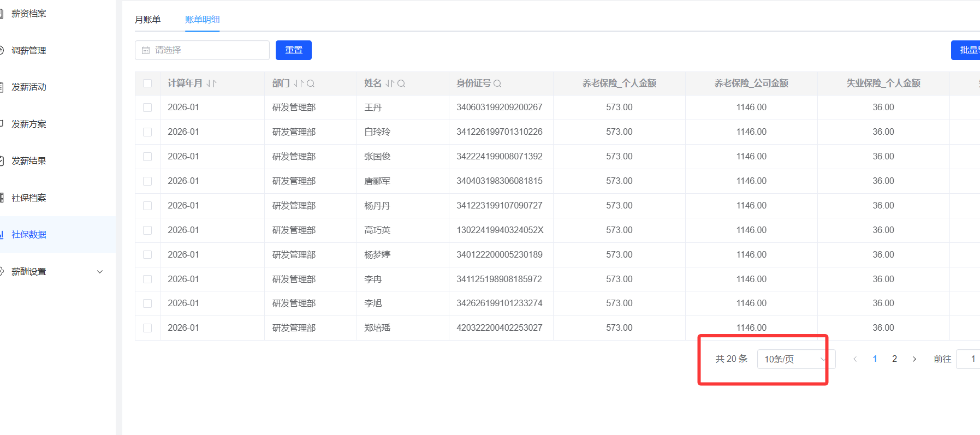Click the sort icon beside 部门

299,84
